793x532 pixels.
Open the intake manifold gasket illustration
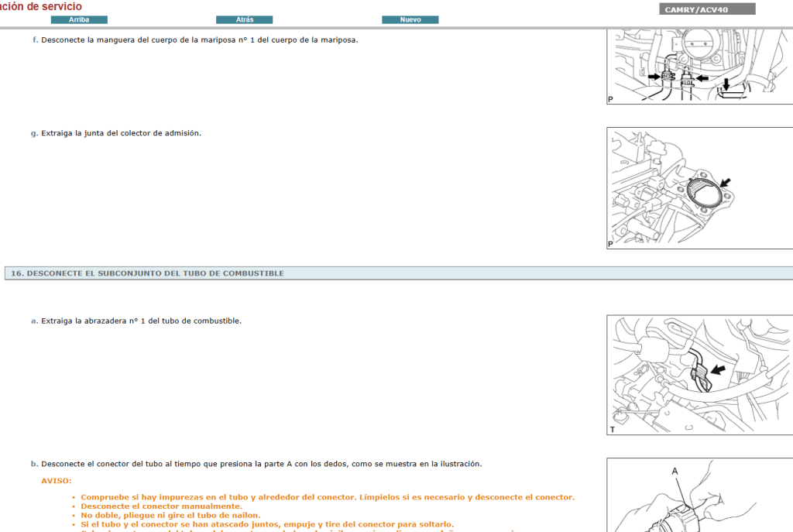697,186
